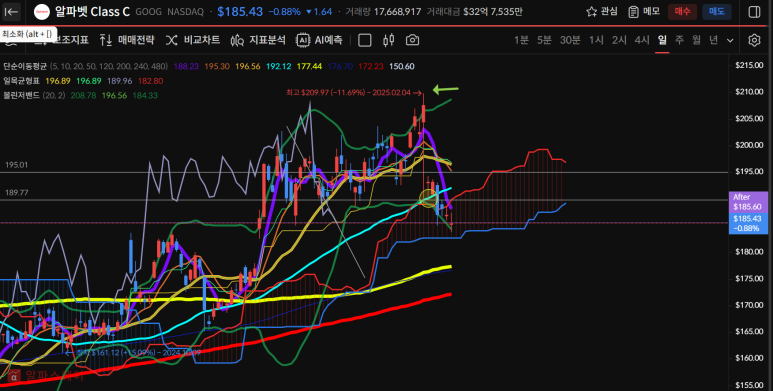Open 지표분석 indicator analysis
This screenshot has width=773, height=391.
tap(258, 40)
